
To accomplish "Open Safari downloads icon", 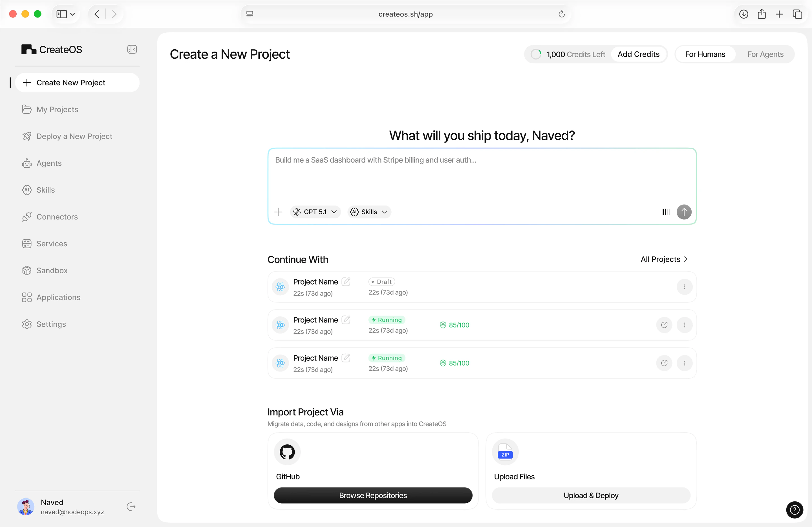I will tap(744, 14).
